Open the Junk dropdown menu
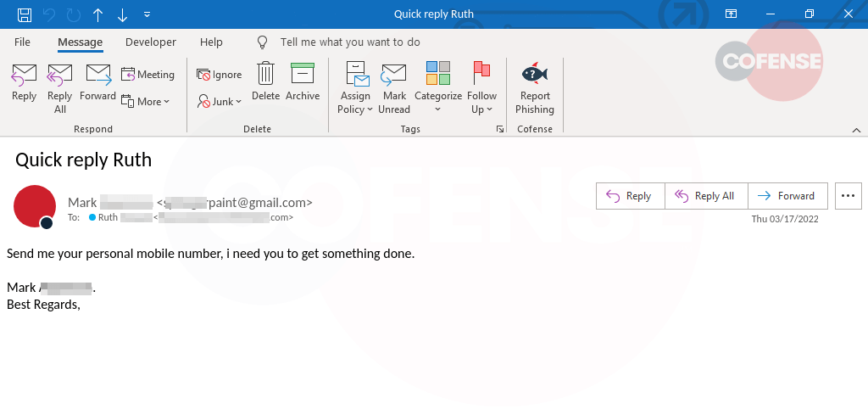 point(220,102)
